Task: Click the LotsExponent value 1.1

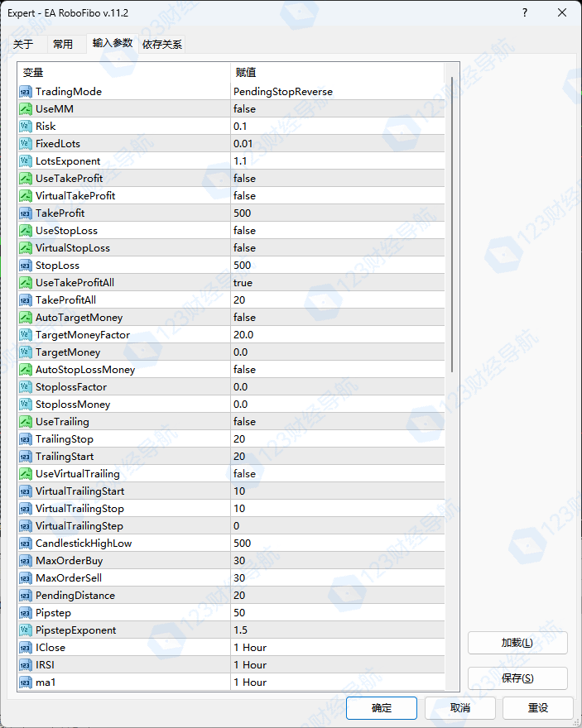Action: [337, 161]
